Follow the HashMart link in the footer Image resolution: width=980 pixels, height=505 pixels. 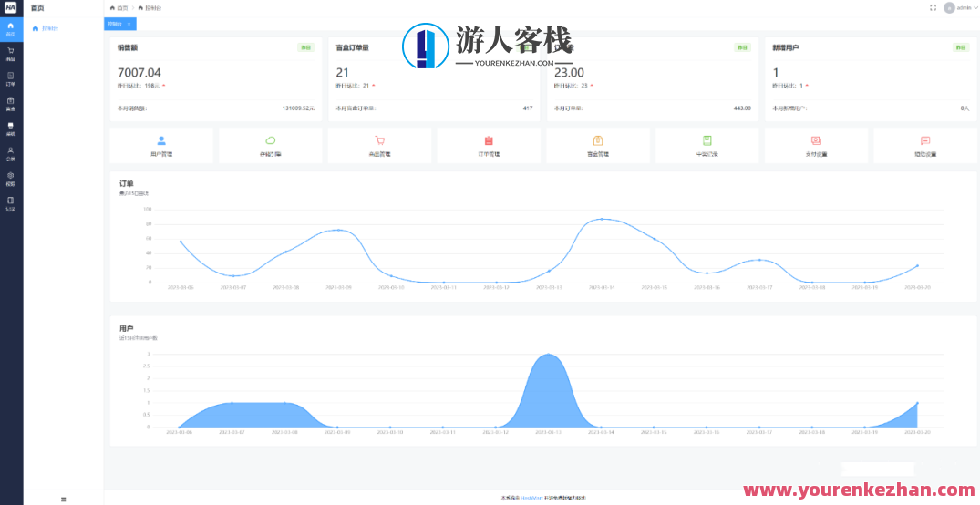[x=530, y=498]
